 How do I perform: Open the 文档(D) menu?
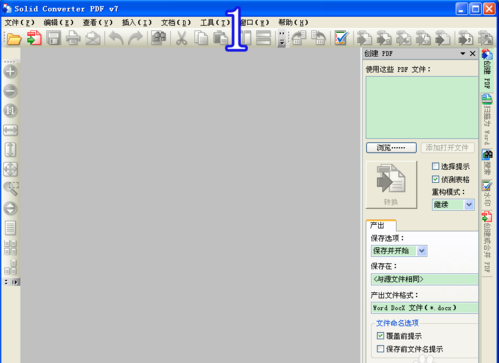tap(176, 23)
